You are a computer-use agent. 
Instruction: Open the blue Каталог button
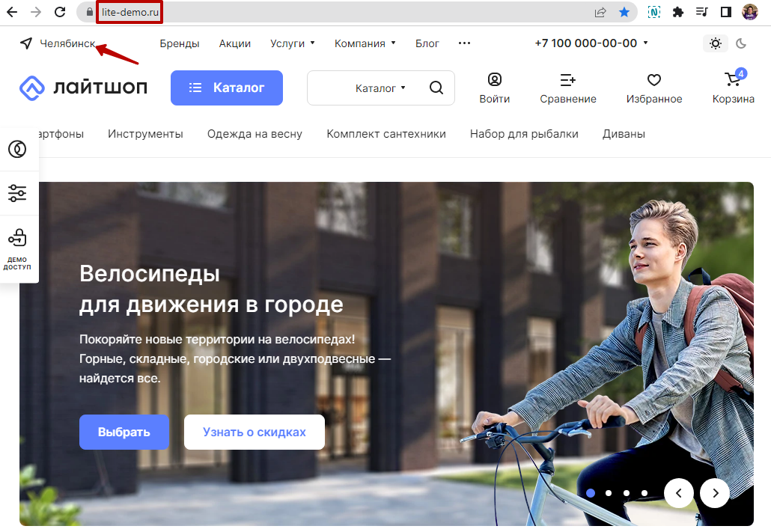pos(227,88)
